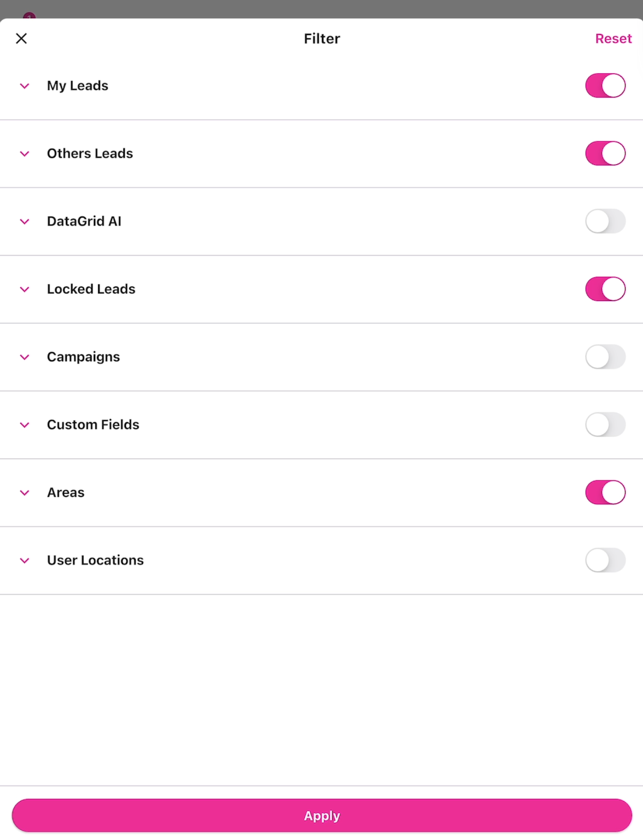643x840 pixels.
Task: Switch on the Custom Fields toggle
Action: [605, 425]
